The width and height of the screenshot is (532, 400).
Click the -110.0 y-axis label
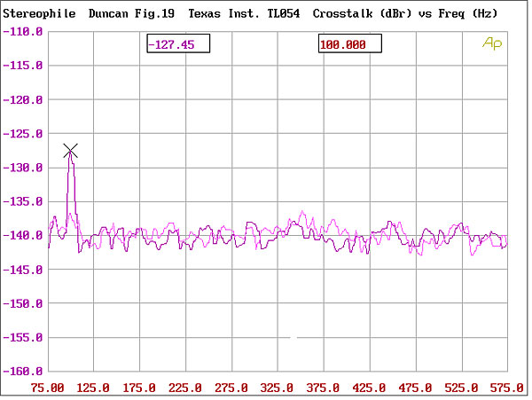click(x=23, y=32)
